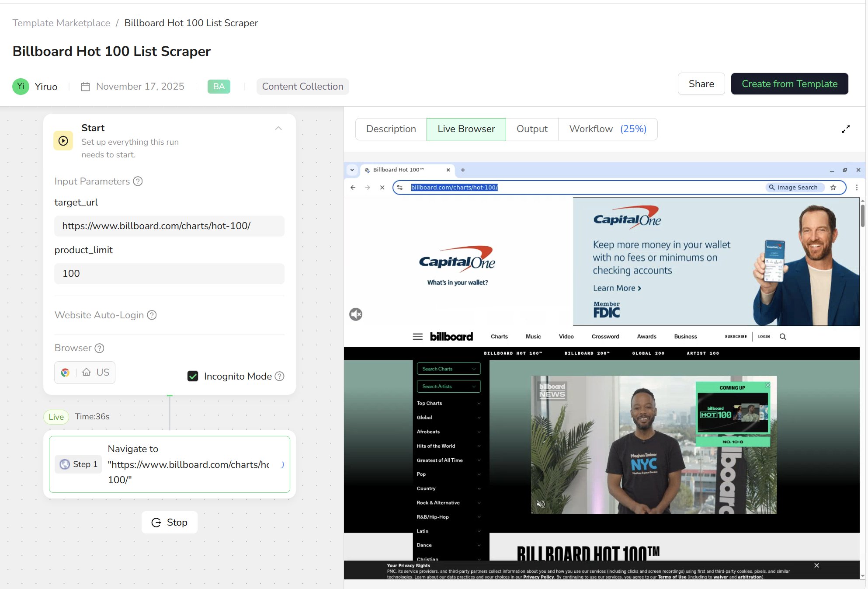Click the Stop button
868x589 pixels.
[x=170, y=522]
